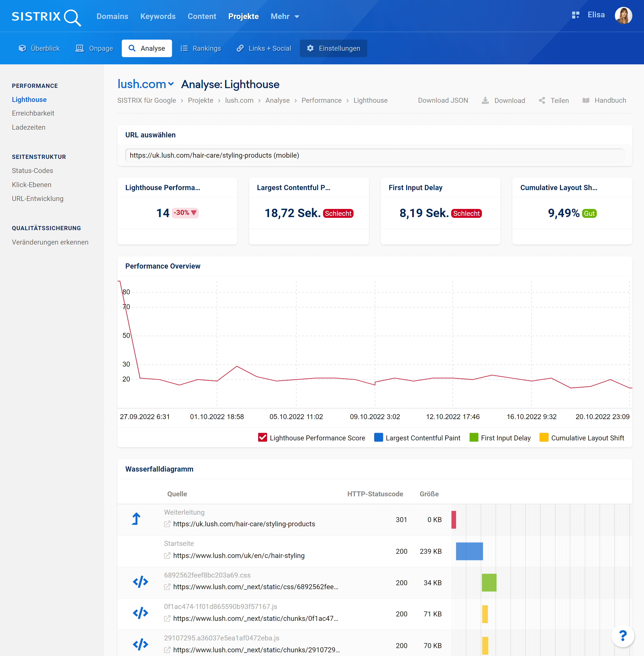Open external link icon for uk.lush.com styling-products
Viewport: 644px width, 656px height.
[x=167, y=524]
